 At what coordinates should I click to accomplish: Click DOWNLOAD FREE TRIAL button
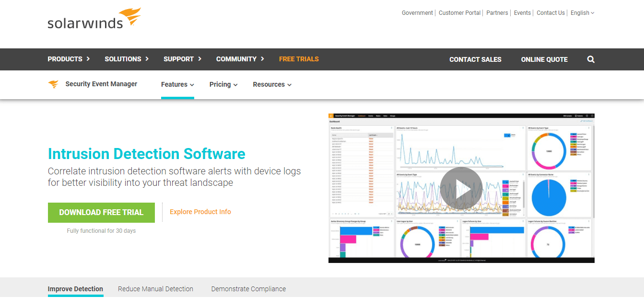[101, 212]
